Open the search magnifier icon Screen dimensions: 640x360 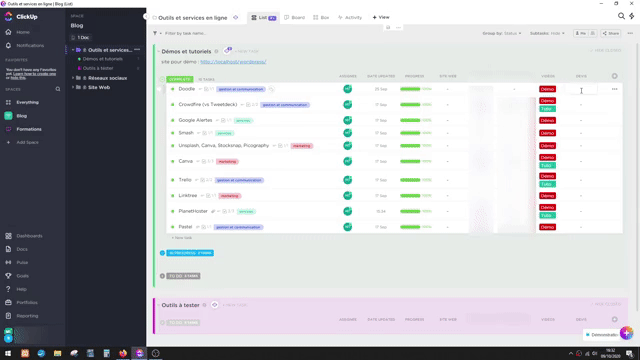coord(621,16)
